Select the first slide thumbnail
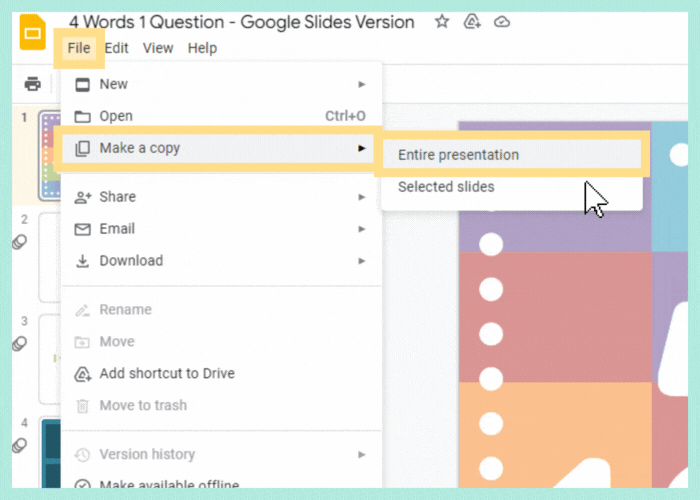Viewport: 700px width, 500px height. click(50, 155)
